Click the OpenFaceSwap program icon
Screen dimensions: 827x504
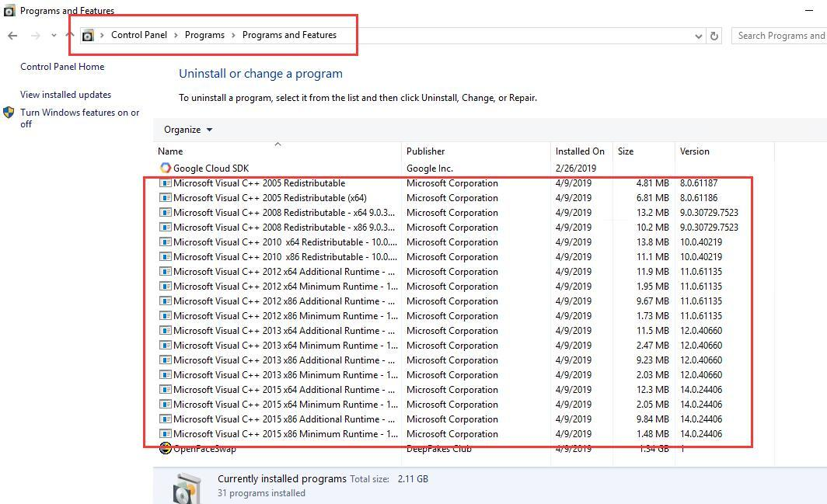(x=165, y=448)
